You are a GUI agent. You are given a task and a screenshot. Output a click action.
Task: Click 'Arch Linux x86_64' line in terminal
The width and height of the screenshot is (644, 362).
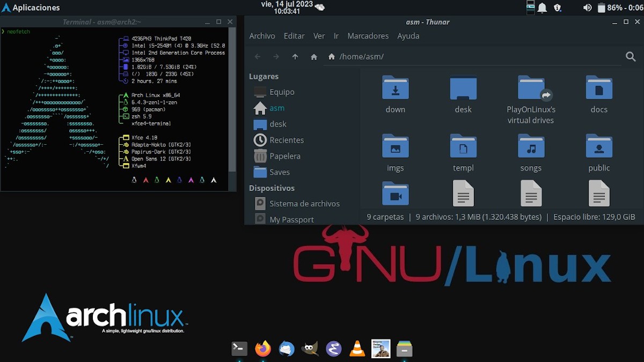(156, 95)
